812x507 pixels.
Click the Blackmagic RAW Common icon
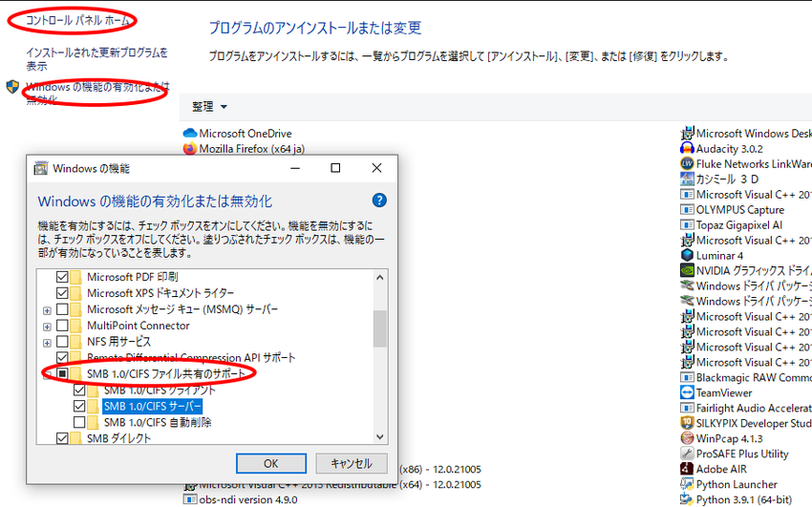click(x=687, y=378)
